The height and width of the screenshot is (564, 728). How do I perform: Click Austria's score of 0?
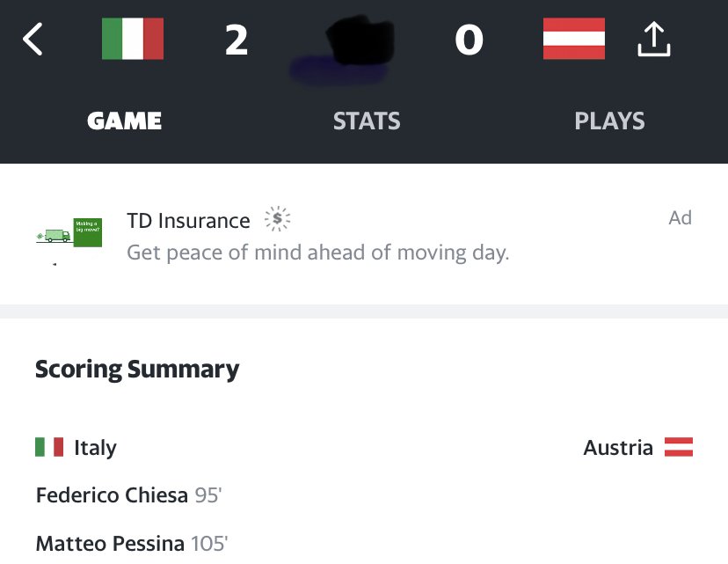[x=469, y=40]
